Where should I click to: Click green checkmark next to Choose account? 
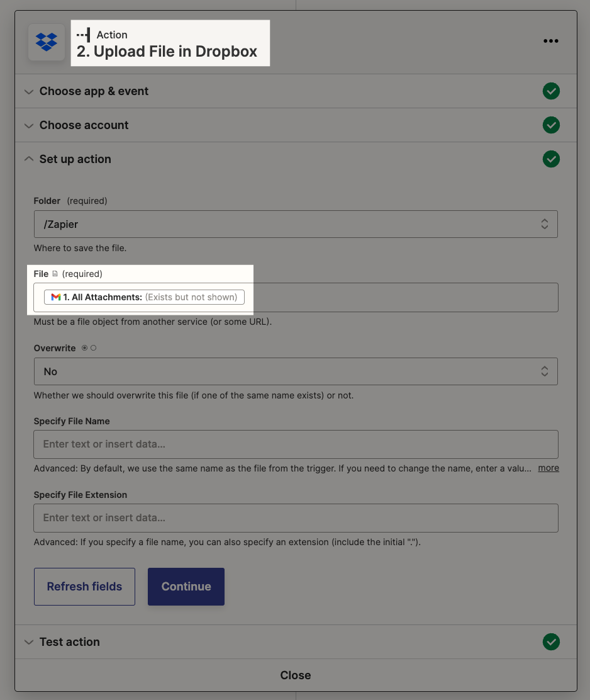[x=551, y=125]
